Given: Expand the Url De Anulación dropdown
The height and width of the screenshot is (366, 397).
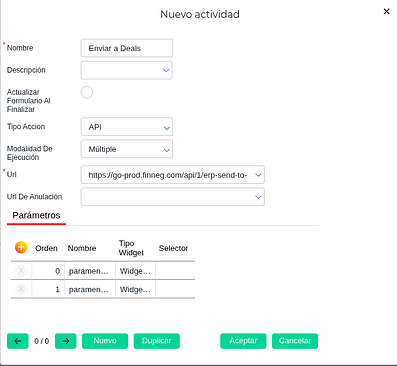Looking at the screenshot, I should click(258, 197).
